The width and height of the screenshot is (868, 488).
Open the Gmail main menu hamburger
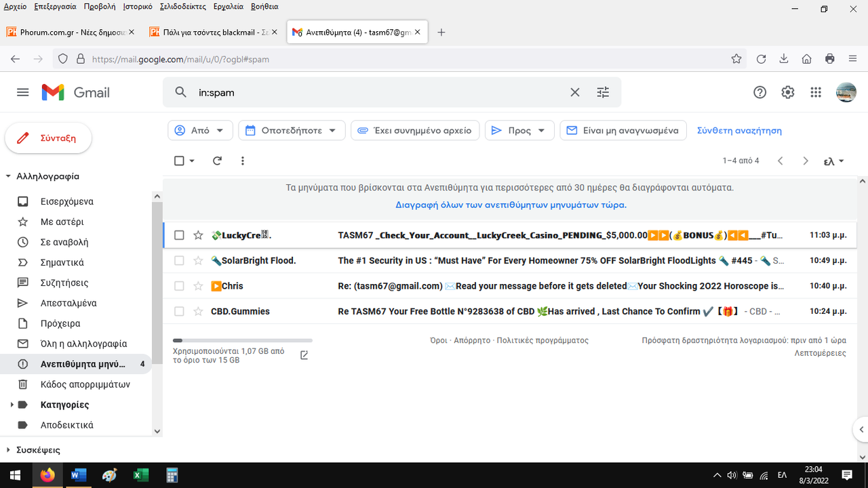click(x=23, y=92)
